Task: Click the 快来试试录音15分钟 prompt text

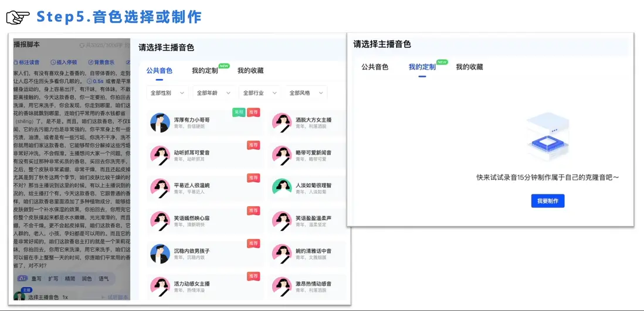Action: click(548, 177)
